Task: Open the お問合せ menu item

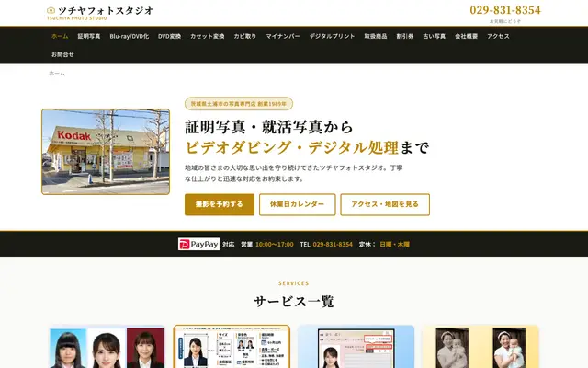Action: point(62,54)
